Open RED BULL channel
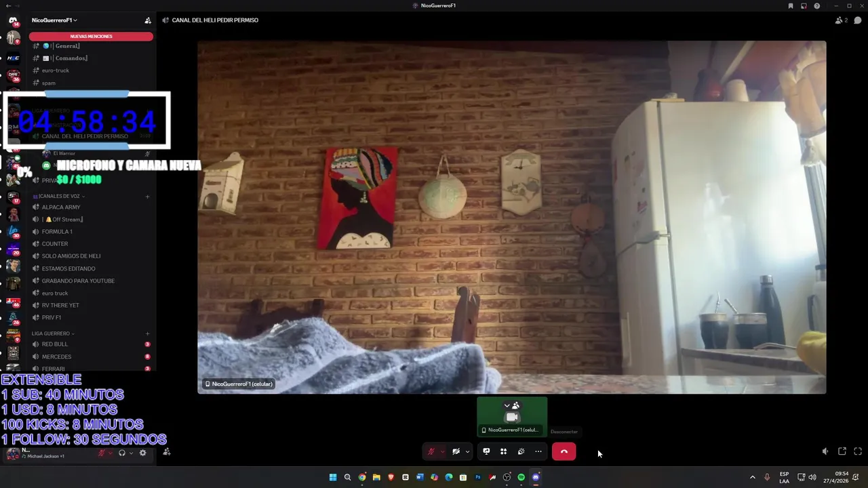868x488 pixels. pyautogui.click(x=91, y=344)
